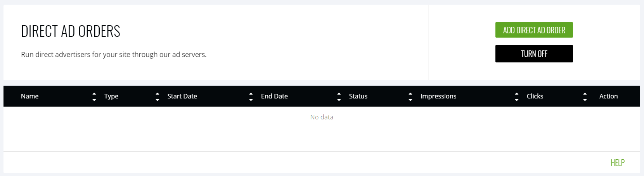Select the End Date header text
Image resolution: width=644 pixels, height=176 pixels.
pyautogui.click(x=274, y=96)
